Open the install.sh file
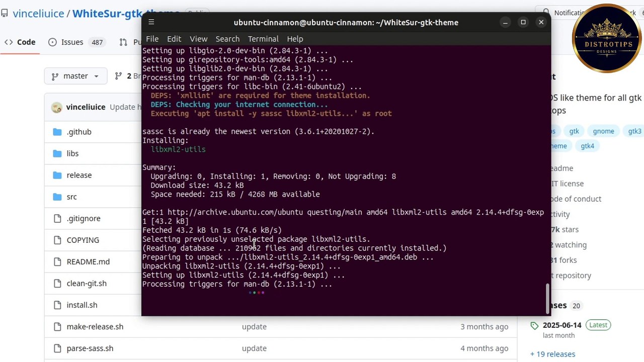 click(x=82, y=305)
